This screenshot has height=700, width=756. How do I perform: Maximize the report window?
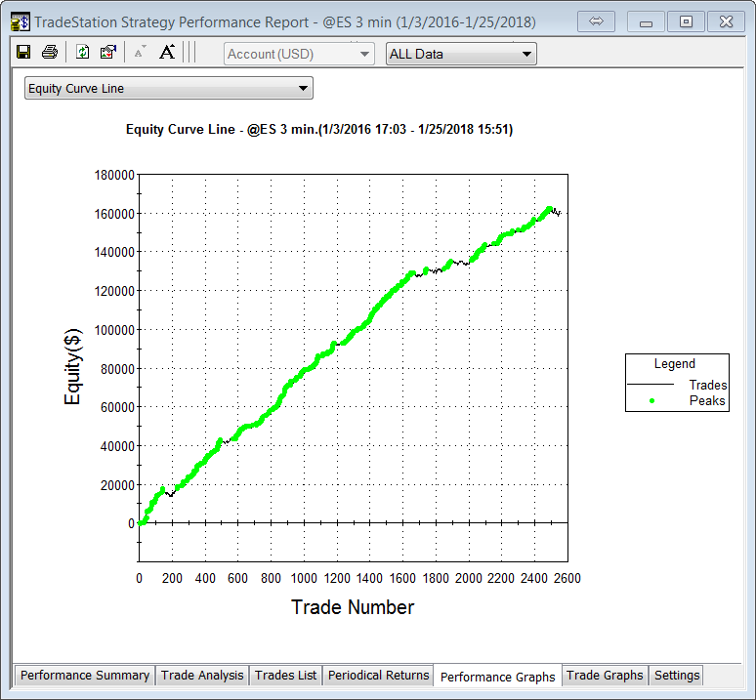pyautogui.click(x=687, y=21)
